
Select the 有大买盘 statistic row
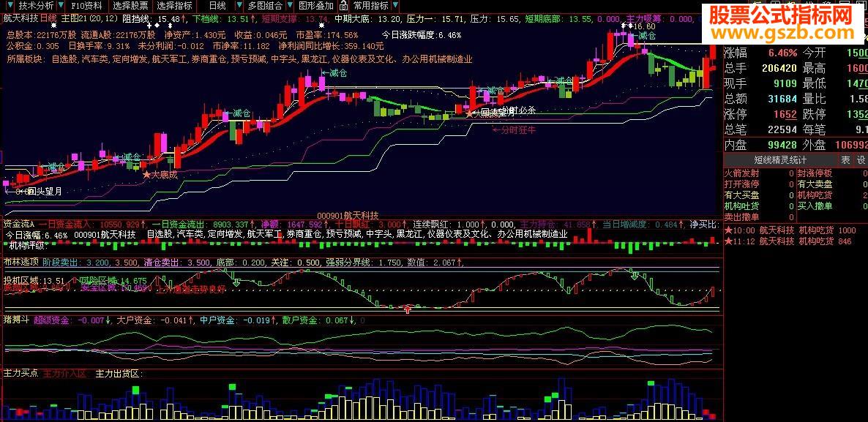pyautogui.click(x=759, y=195)
